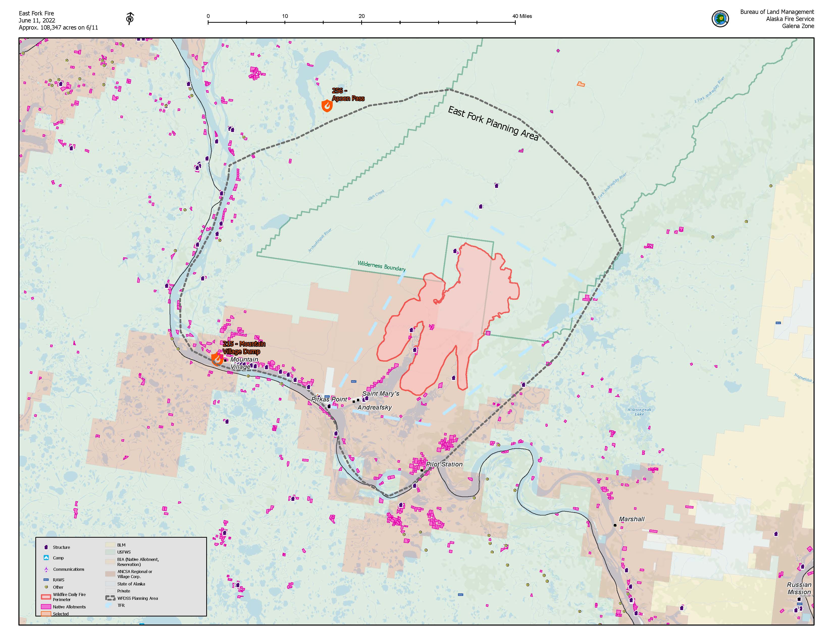
Task: Select the Structure icon in the legend
Action: (x=46, y=548)
